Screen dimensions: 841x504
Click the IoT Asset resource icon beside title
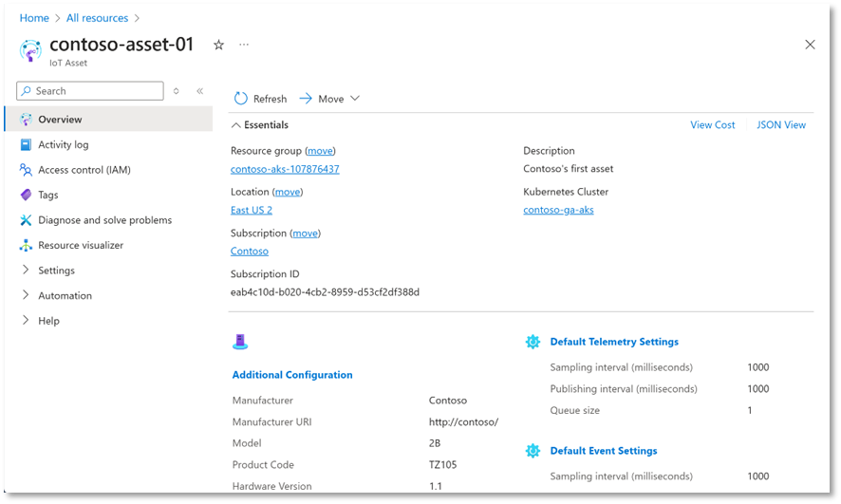30,50
